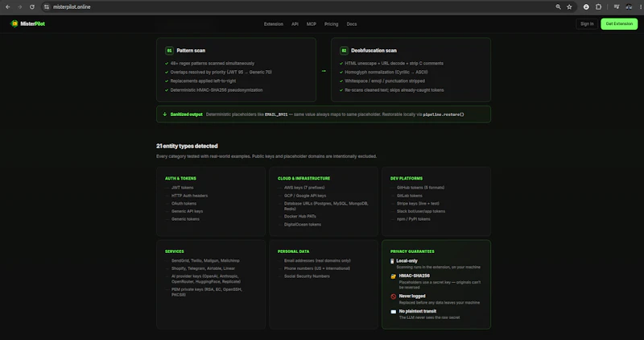
Task: Open the media controls icon in toolbar
Action: point(617,7)
